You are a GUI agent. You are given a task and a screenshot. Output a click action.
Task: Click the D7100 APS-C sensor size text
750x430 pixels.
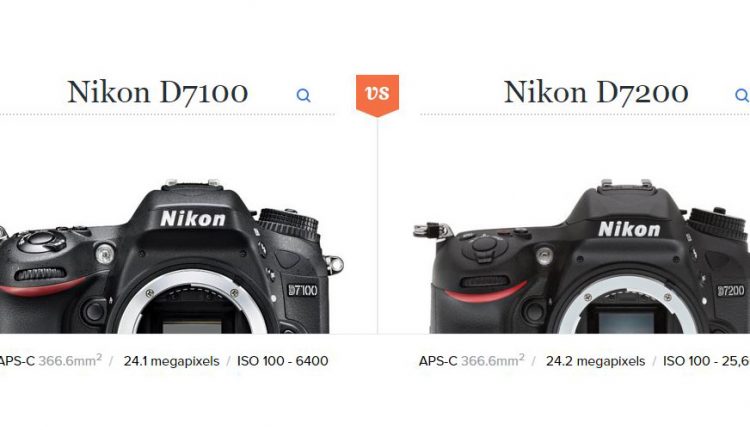point(50,361)
